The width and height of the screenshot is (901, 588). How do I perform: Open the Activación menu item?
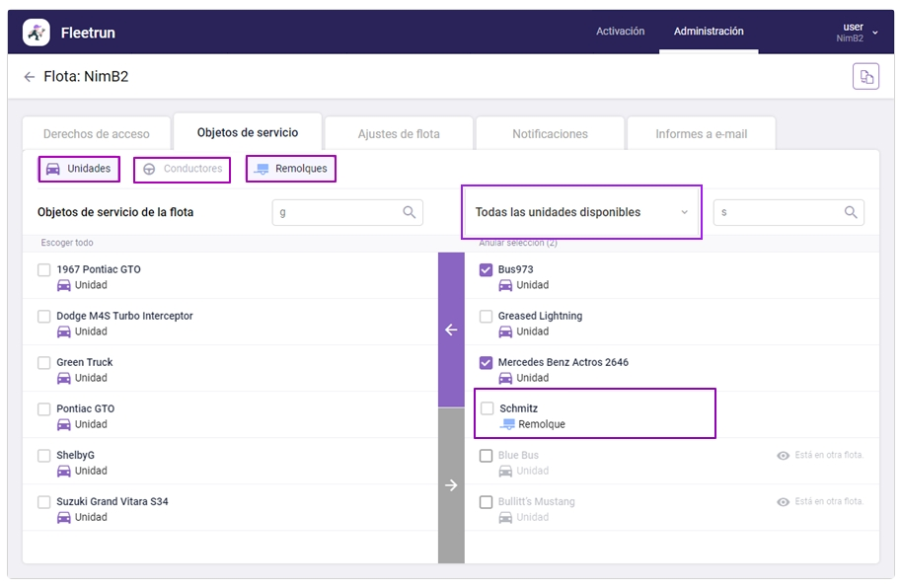(620, 32)
